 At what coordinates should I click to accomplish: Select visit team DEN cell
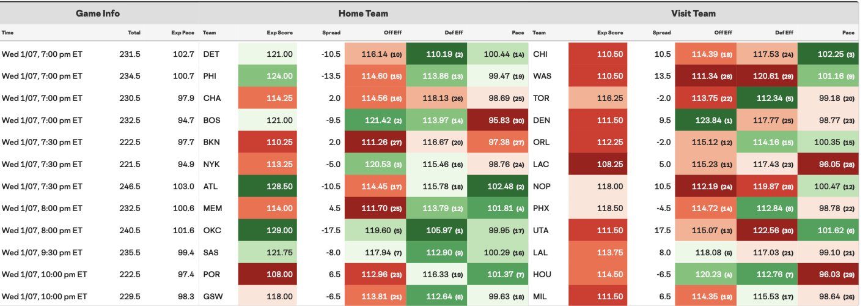coord(541,120)
